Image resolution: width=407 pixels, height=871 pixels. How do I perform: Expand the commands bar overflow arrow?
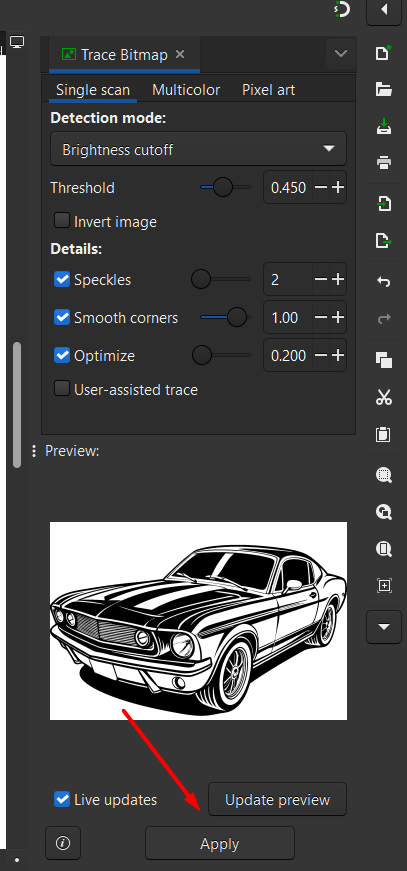[384, 627]
